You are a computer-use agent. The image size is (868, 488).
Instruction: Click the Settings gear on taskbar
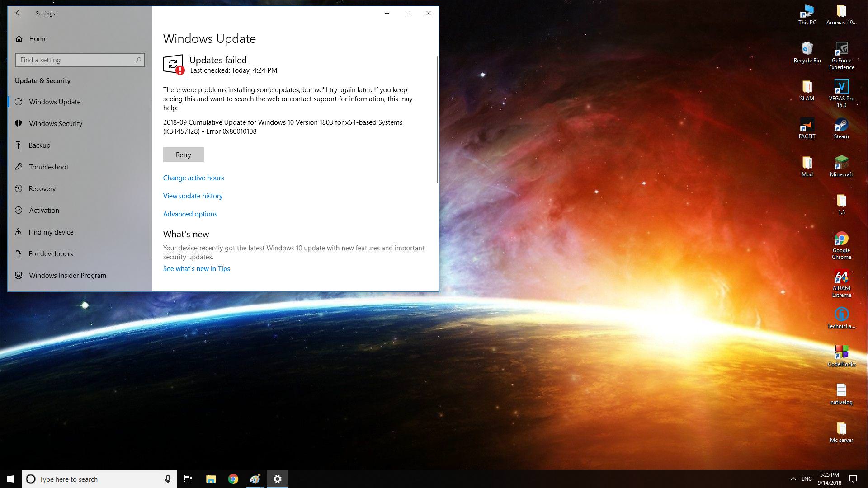coord(277,479)
